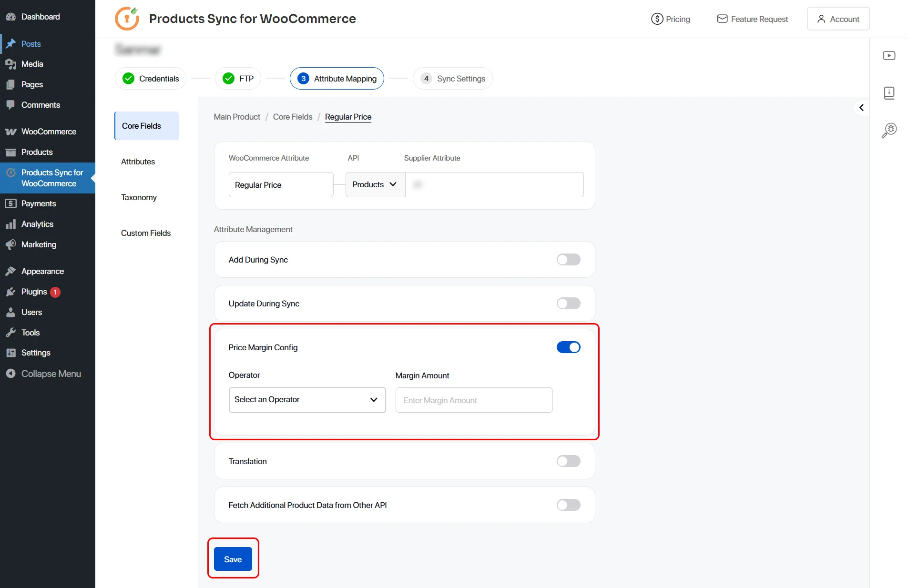Open the documentation book icon on right edge
Image resolution: width=908 pixels, height=588 pixels.
click(888, 93)
